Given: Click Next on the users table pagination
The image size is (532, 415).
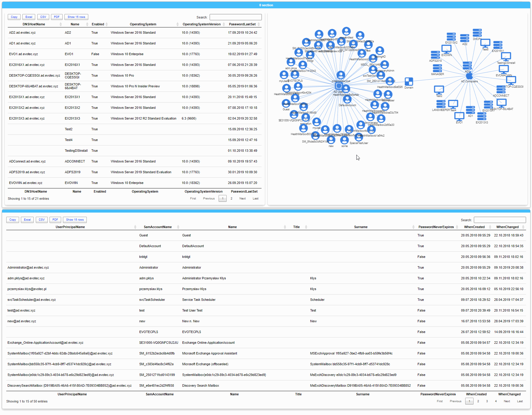Looking at the screenshot, I should pos(507,401).
